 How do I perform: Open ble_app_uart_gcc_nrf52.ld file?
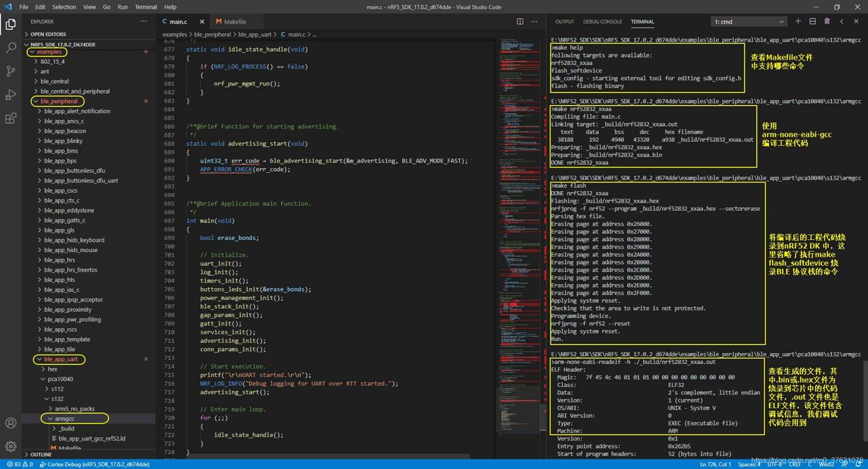[x=89, y=439]
